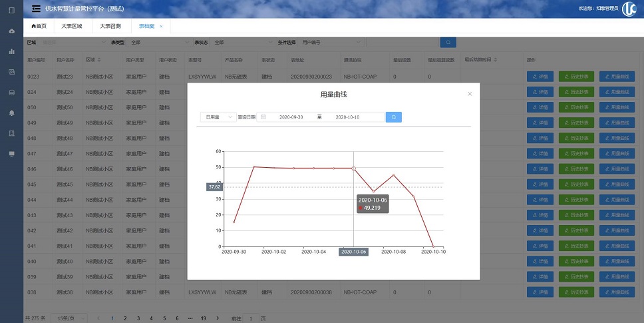This screenshot has height=323, width=644.
Task: Go to page 3 in pagination
Action: [x=138, y=318]
